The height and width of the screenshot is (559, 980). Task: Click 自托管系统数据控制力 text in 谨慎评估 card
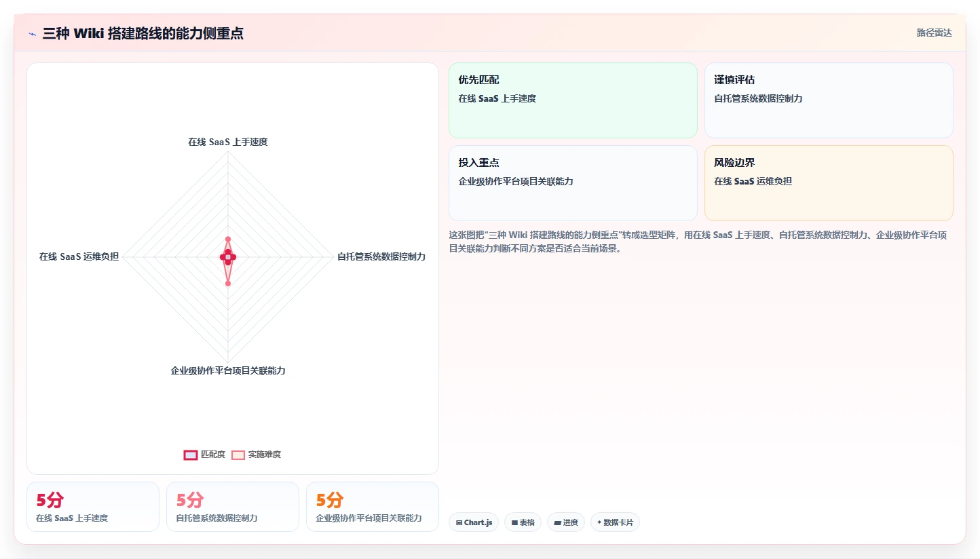[x=758, y=98]
